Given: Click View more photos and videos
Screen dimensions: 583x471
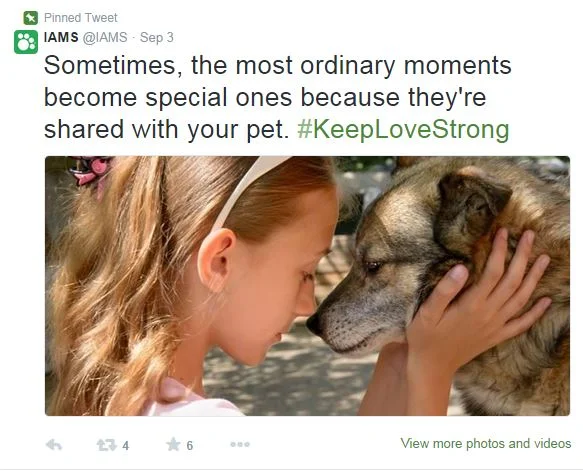Looking at the screenshot, I should click(486, 443).
